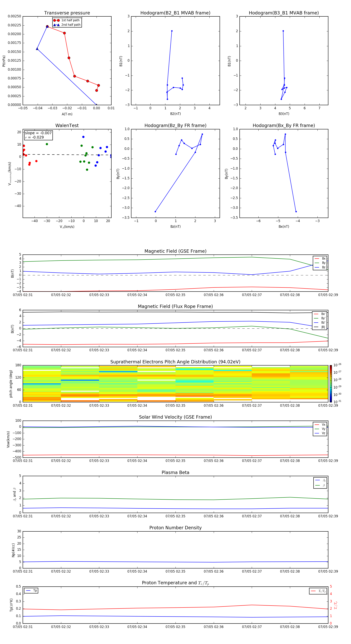Click the 'r = -0.029' annotation
Screen dimensions: 351x644
click(x=35, y=137)
